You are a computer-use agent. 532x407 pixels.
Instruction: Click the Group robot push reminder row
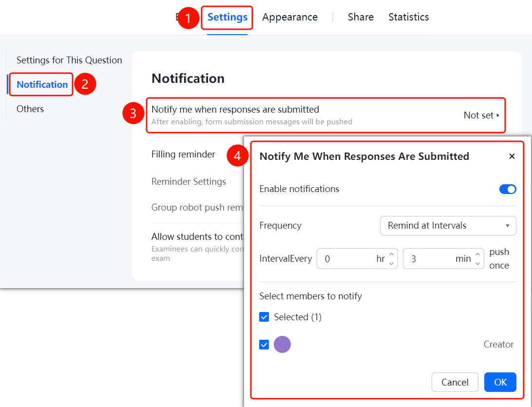point(197,208)
